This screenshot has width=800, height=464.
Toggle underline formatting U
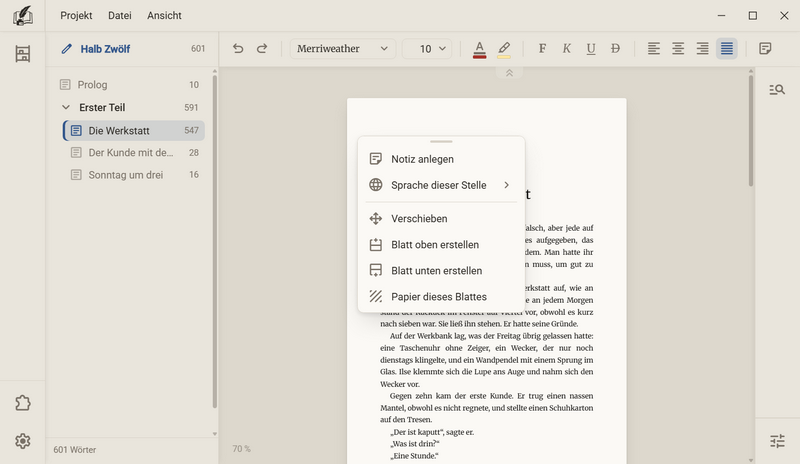(x=591, y=48)
